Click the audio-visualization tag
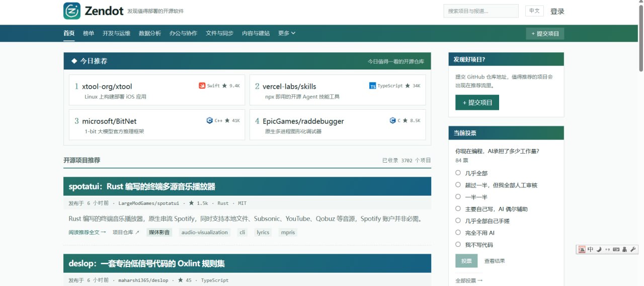This screenshot has height=286, width=644. pyautogui.click(x=205, y=232)
